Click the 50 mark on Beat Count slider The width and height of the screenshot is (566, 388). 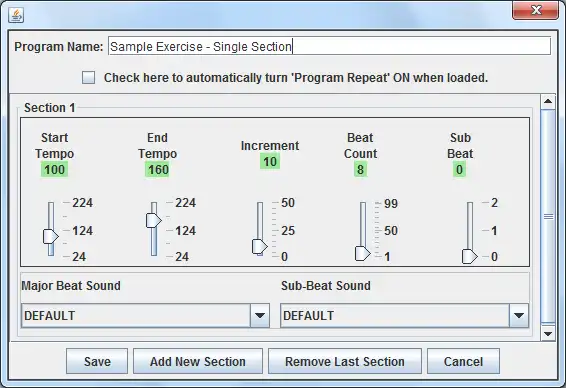pyautogui.click(x=391, y=231)
